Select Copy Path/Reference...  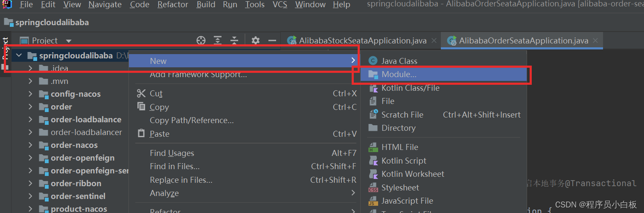[192, 121]
